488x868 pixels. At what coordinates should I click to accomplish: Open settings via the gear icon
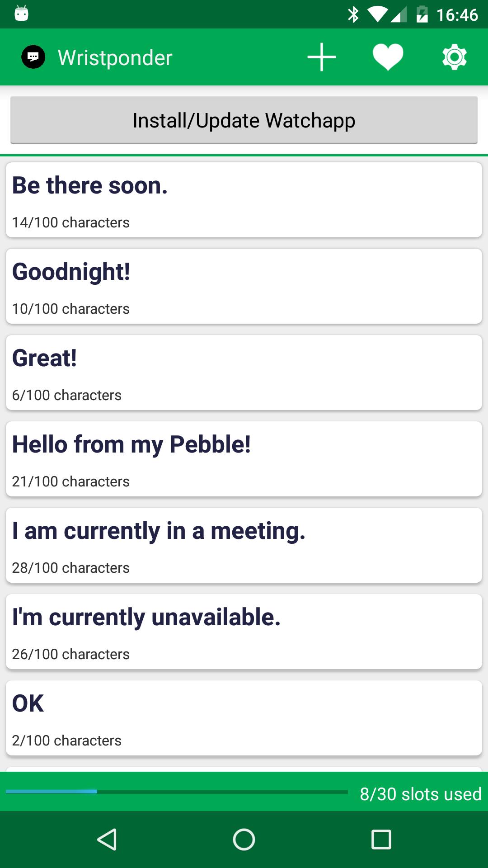pyautogui.click(x=454, y=57)
